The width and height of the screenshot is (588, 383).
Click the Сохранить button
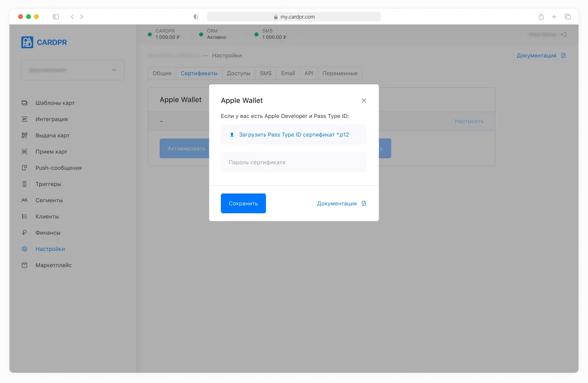[x=243, y=203]
